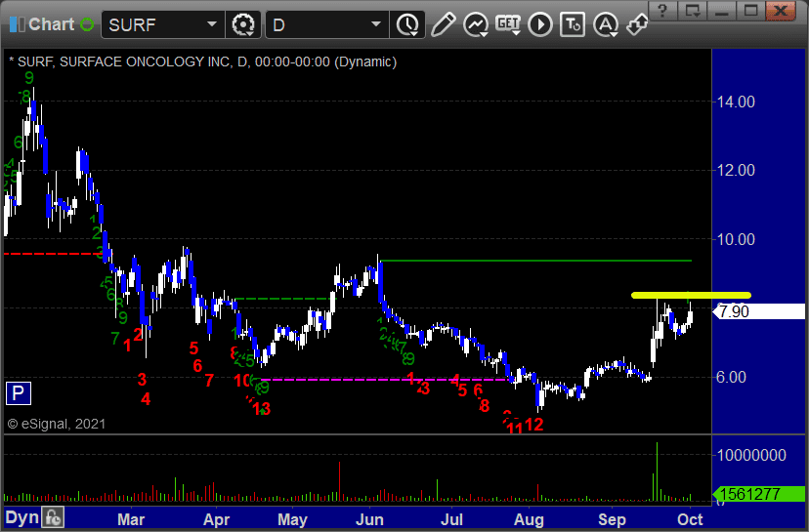Select the pencil drawing tool

tap(443, 24)
